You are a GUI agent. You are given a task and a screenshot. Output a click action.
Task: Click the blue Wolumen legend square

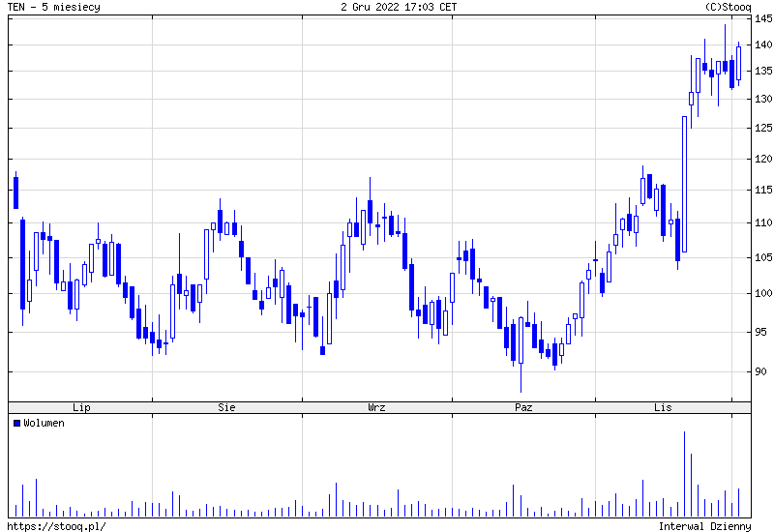coord(16,424)
